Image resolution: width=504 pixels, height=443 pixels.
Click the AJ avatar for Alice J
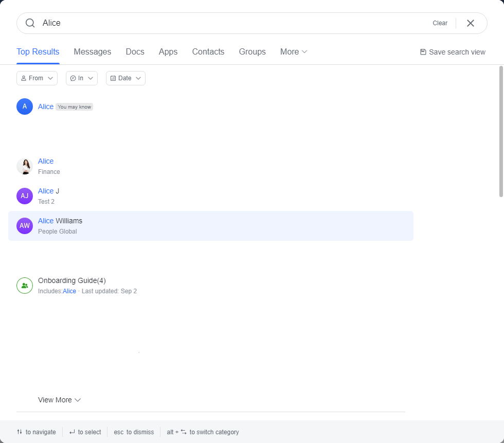coord(25,196)
